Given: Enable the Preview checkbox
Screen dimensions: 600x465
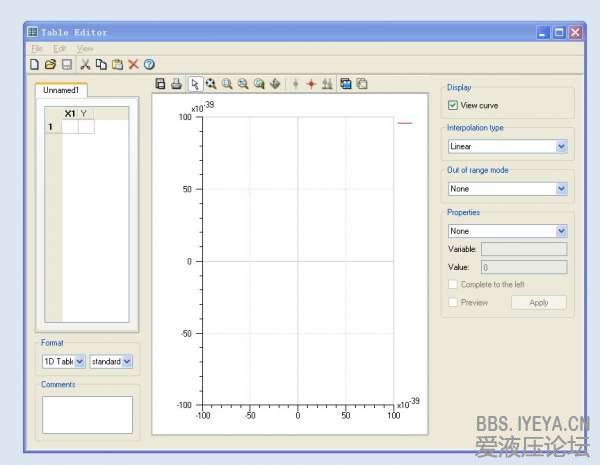Looking at the screenshot, I should point(453,302).
